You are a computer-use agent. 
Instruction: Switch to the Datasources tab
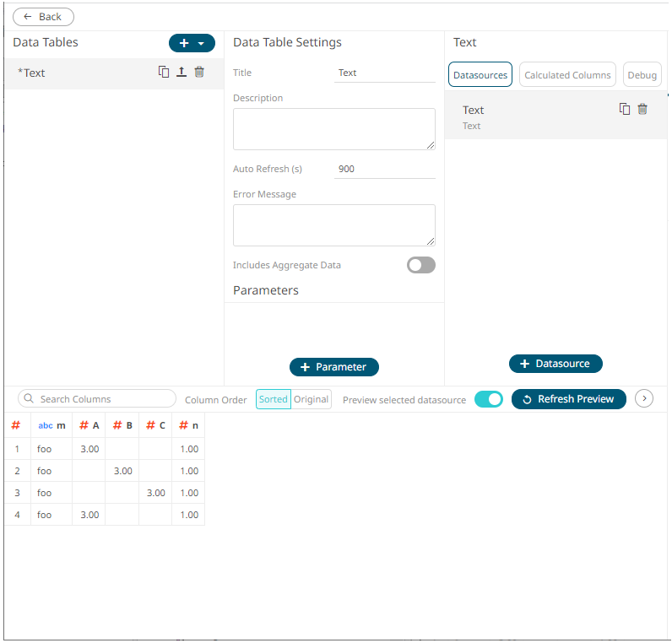coord(480,75)
